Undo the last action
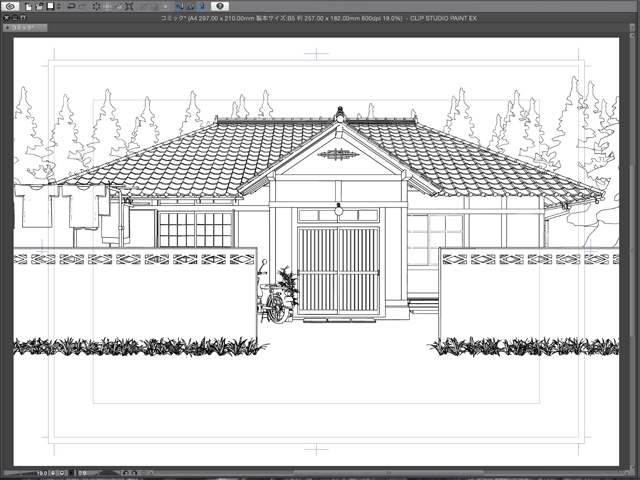The width and height of the screenshot is (640, 480). [71, 7]
